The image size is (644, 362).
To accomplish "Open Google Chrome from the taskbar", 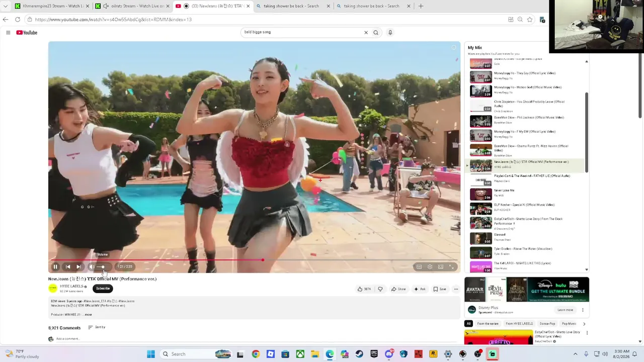I will [256, 354].
